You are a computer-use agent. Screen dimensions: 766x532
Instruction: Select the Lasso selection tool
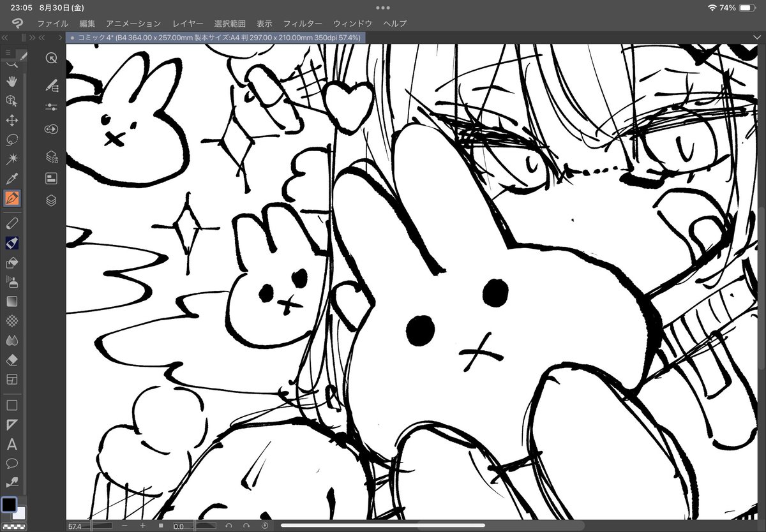tap(11, 140)
